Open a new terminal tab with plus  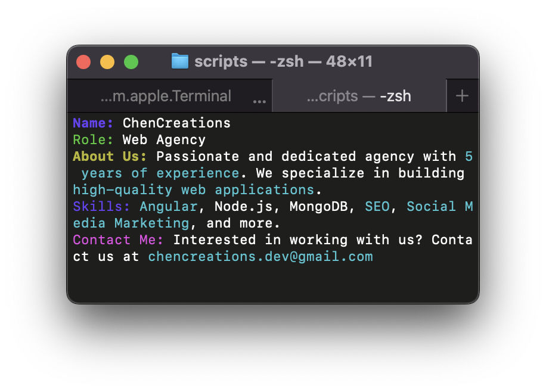462,96
